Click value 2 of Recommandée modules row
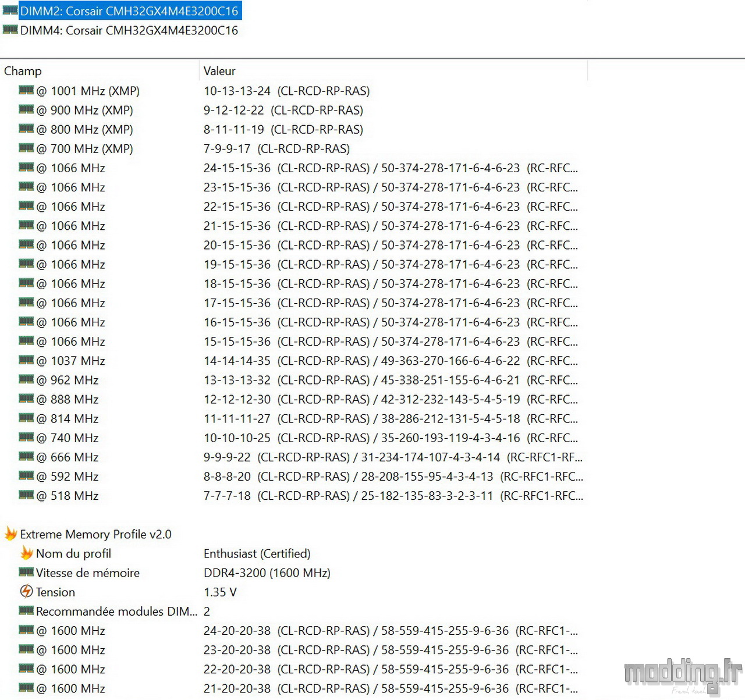 coord(207,611)
